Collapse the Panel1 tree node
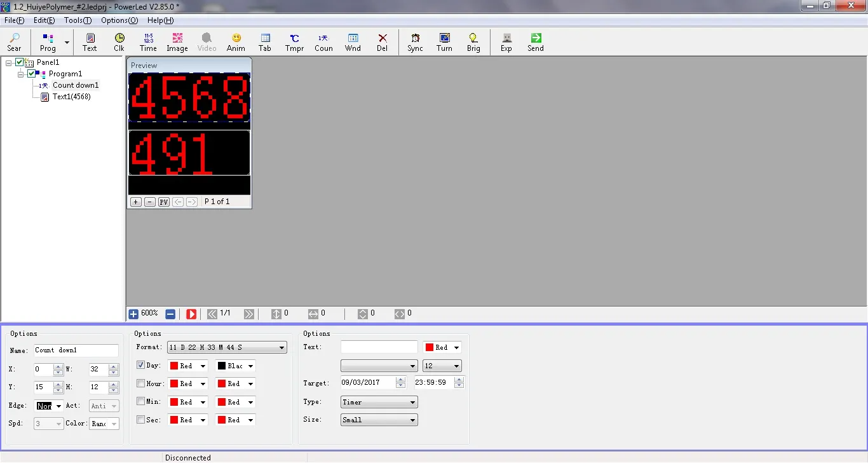 click(x=8, y=62)
